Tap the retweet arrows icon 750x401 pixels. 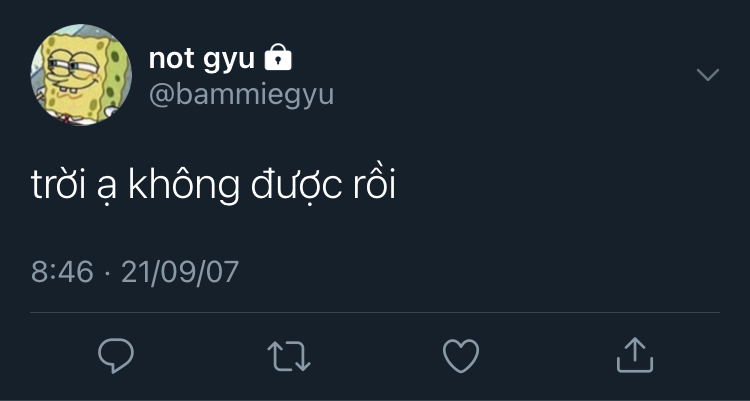tap(289, 356)
